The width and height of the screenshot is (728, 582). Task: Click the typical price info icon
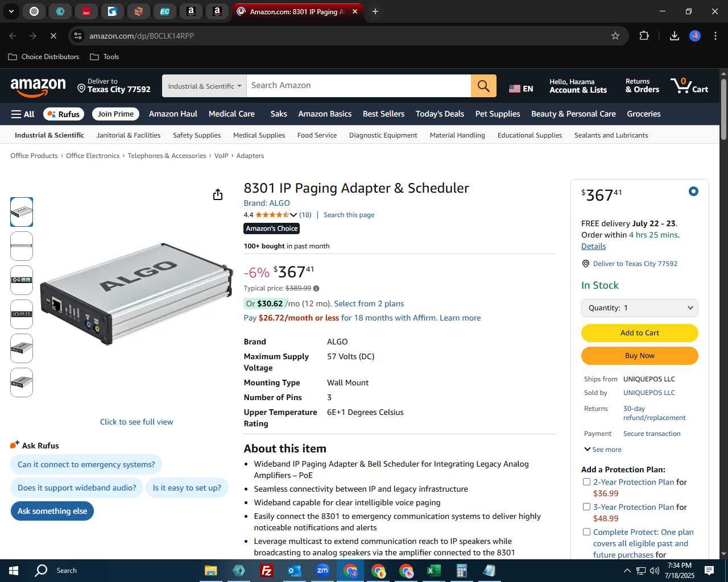316,288
